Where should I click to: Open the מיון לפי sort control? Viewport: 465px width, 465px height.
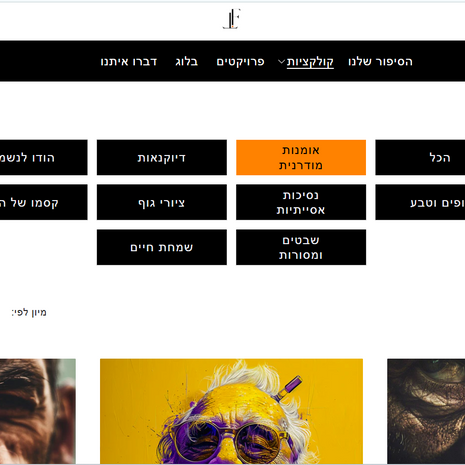29,312
